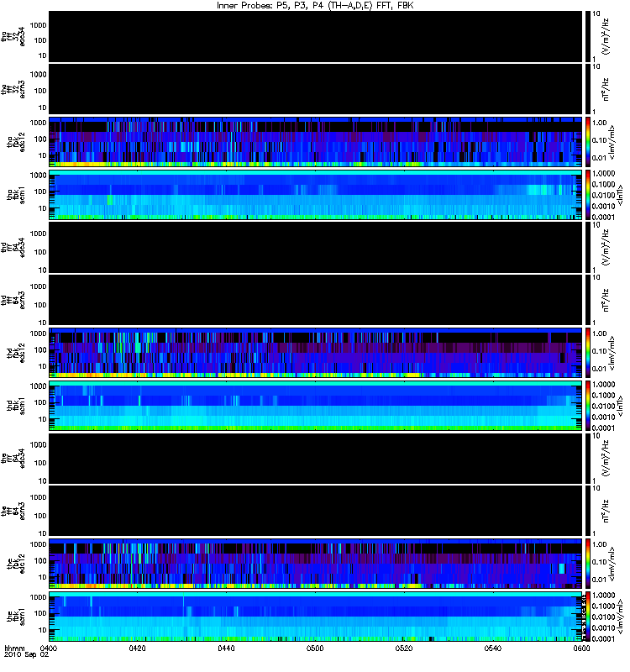Click the "tha fbk scm1" y-axis label
The image size is (630, 672).
point(16,195)
